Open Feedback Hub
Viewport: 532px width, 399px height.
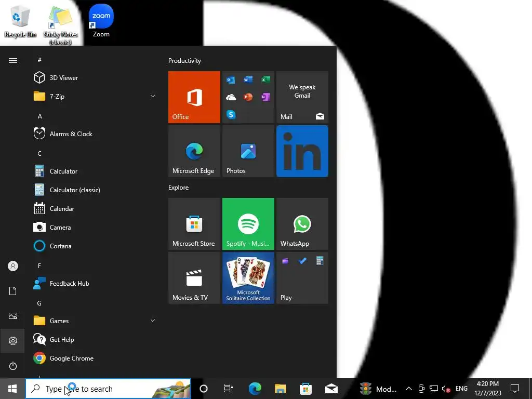95,283
